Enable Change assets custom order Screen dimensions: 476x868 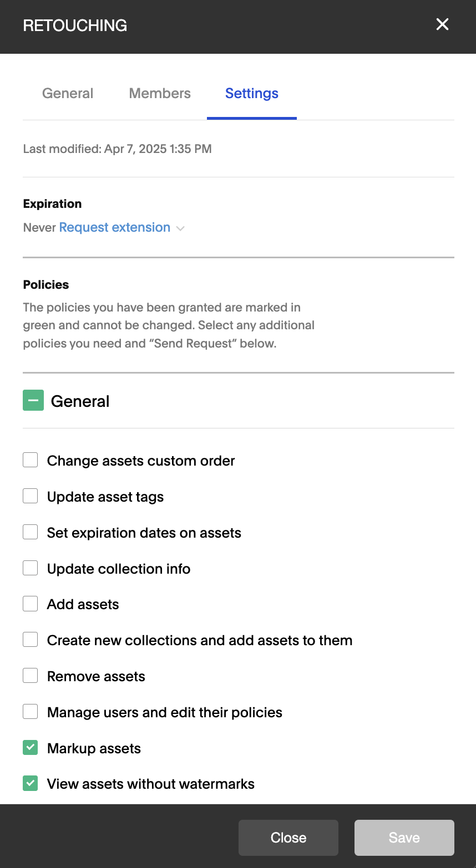click(31, 460)
